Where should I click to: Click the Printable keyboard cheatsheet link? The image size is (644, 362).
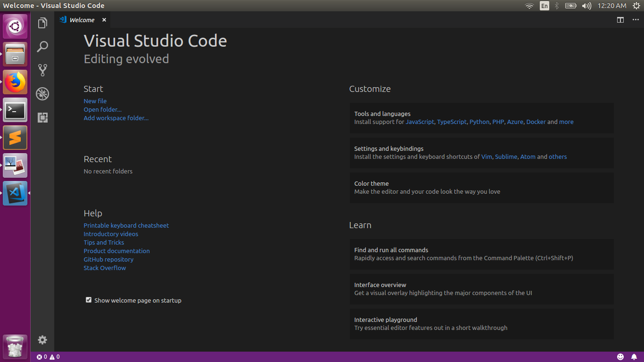pos(126,225)
